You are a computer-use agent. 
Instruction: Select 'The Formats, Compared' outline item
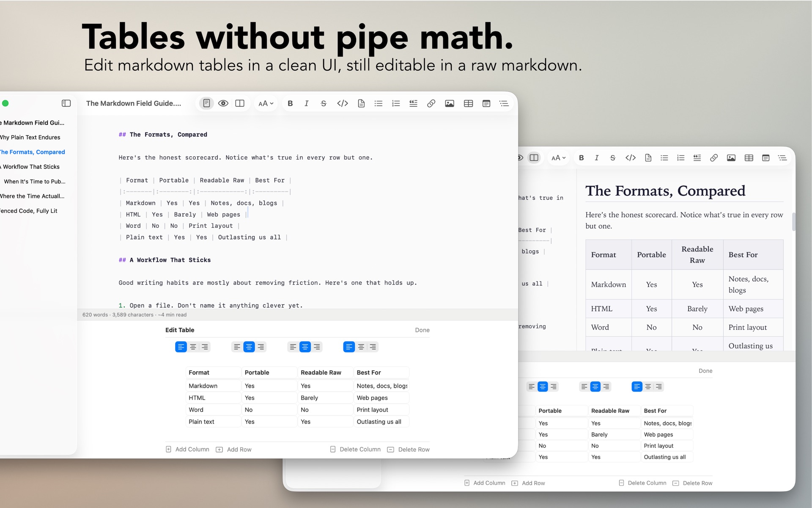(33, 152)
